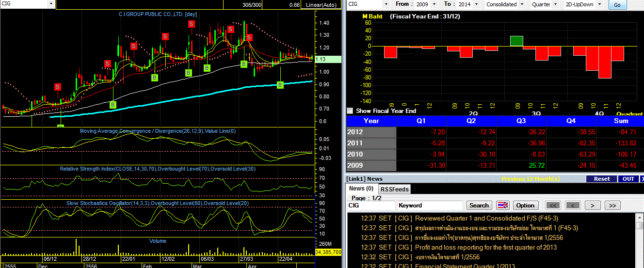Switch news language with the Thai/UK flag icon
Image resolution: width=644 pixels, height=268 pixels.
[x=502, y=205]
